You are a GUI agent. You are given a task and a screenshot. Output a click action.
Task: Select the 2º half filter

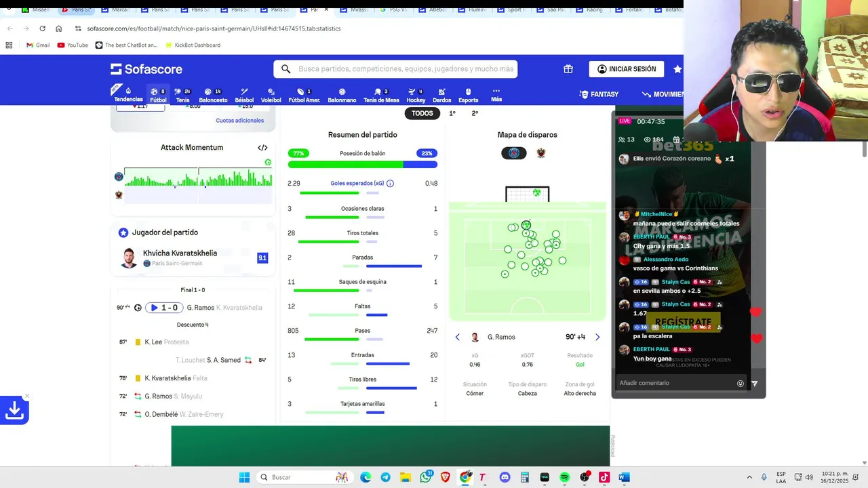[475, 113]
